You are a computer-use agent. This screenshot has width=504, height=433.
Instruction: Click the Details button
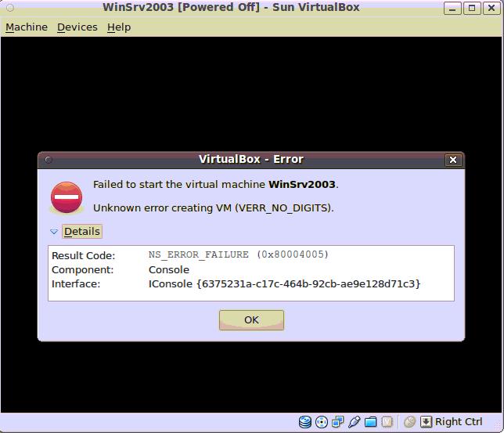point(82,231)
